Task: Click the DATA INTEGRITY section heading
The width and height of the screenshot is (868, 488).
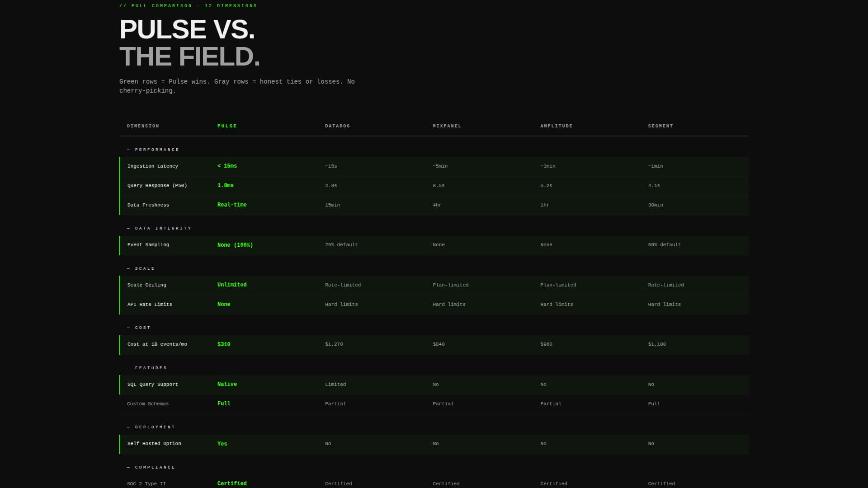Action: point(159,228)
